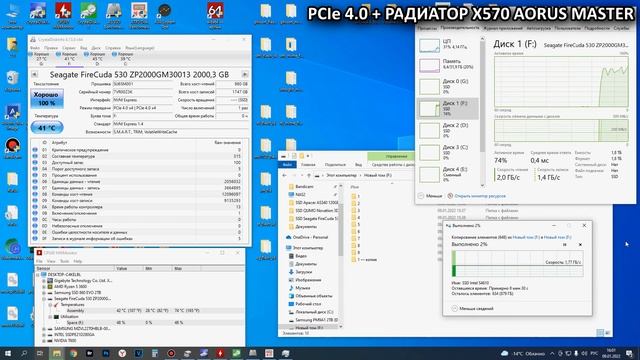Open the File menu in HWMonitor
640x360 pixels.
pos(40,261)
